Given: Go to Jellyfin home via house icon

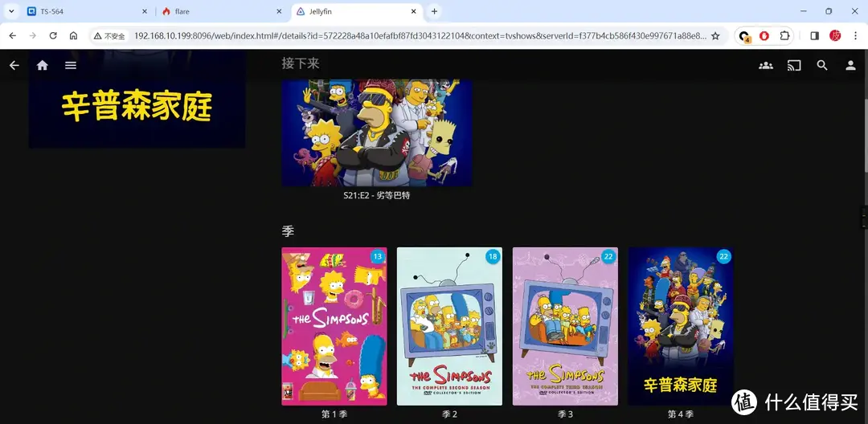Looking at the screenshot, I should 42,65.
